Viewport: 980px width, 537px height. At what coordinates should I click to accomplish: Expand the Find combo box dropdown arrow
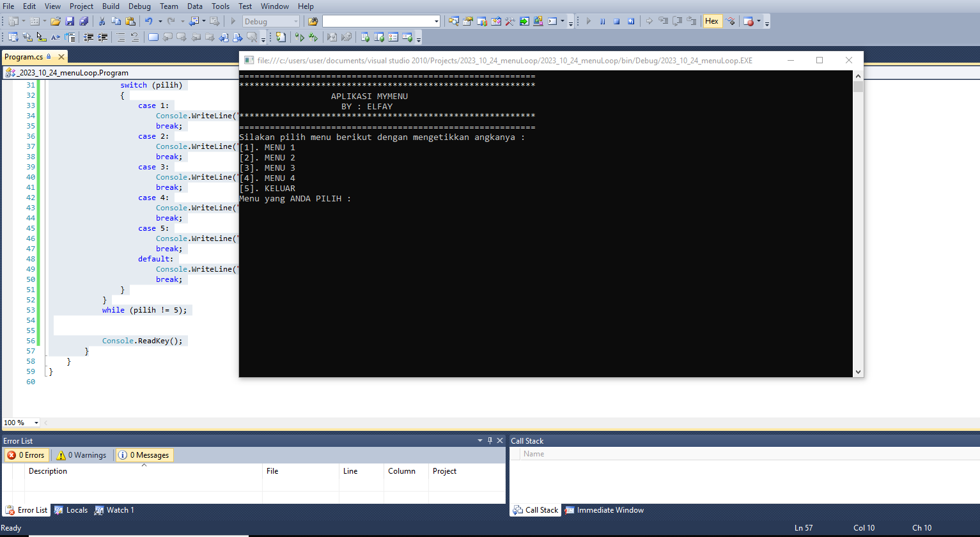437,21
